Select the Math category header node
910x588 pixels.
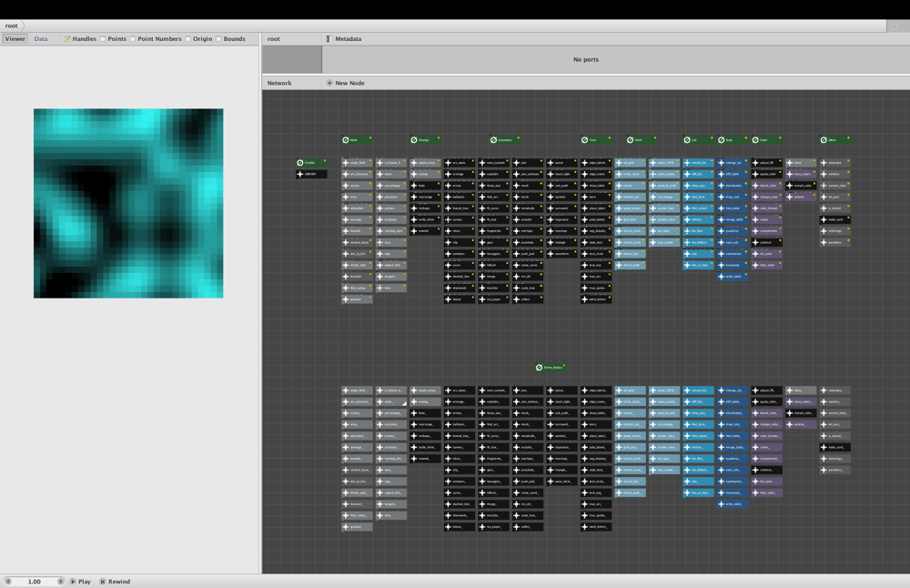[x=357, y=140]
